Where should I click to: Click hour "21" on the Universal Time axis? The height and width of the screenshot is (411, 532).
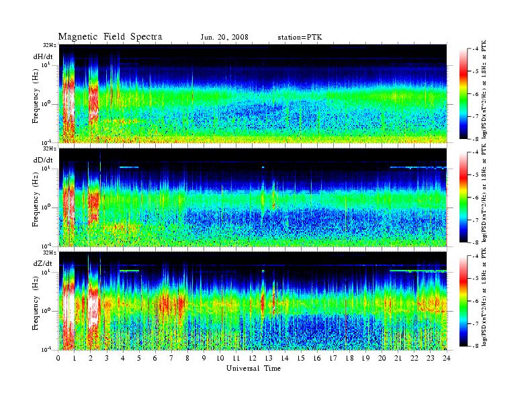(x=398, y=358)
